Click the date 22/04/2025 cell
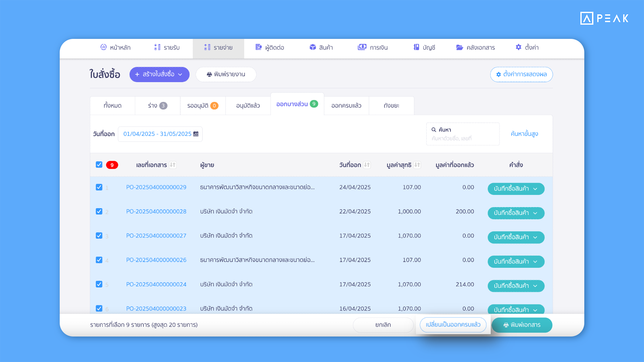This screenshot has height=362, width=644. (355, 212)
